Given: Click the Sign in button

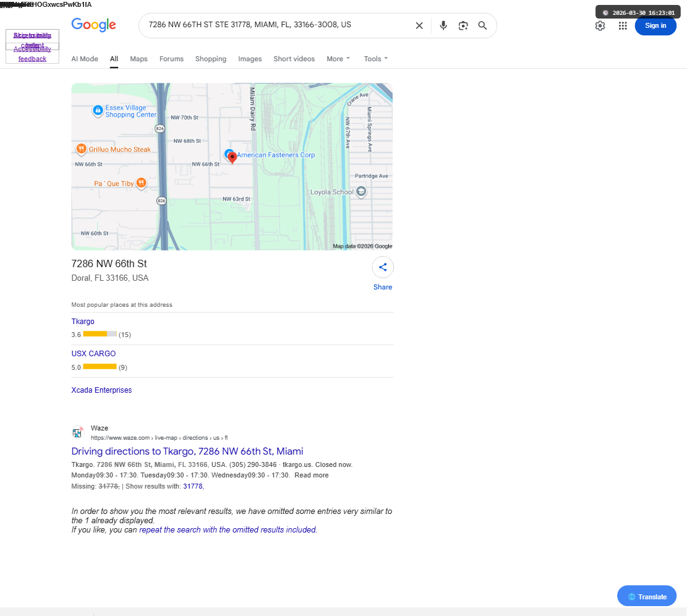Looking at the screenshot, I should coord(655,26).
